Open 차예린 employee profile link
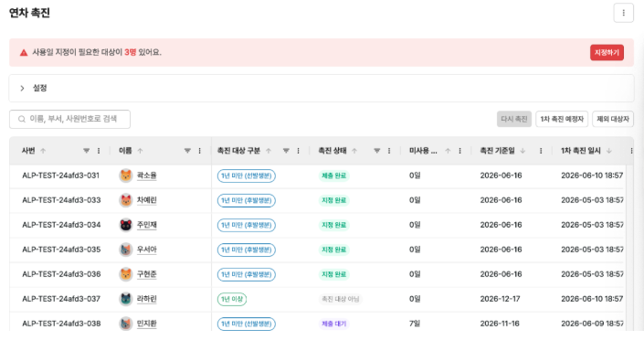 pos(147,200)
